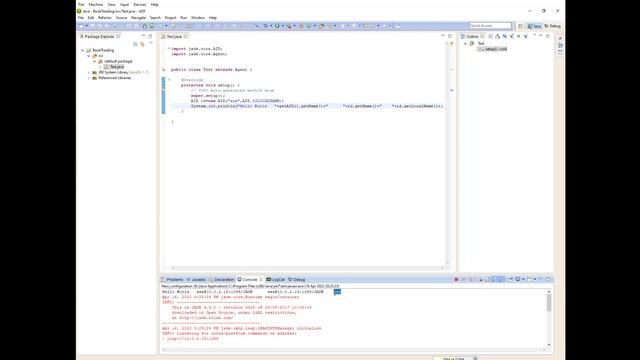Image resolution: width=640 pixels, height=360 pixels.
Task: Open the VirtualBox Devices menu
Action: pos(140,4)
